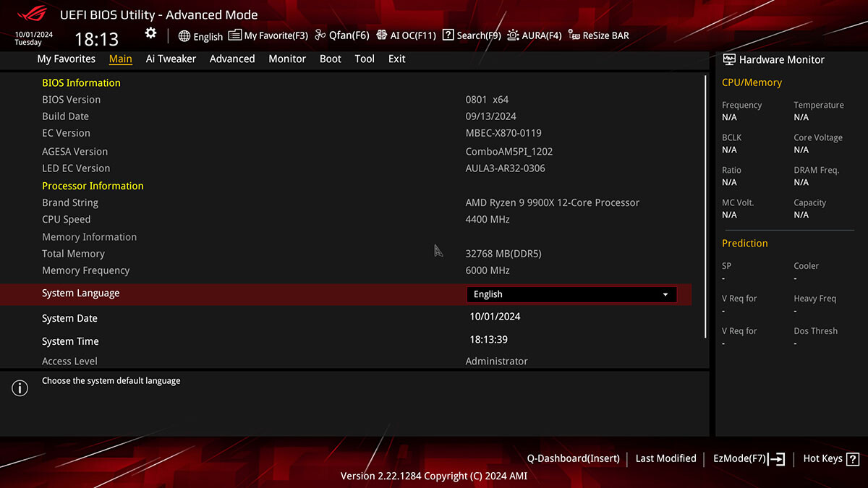Click EC Version value MBEC-X870-0119

(x=503, y=133)
